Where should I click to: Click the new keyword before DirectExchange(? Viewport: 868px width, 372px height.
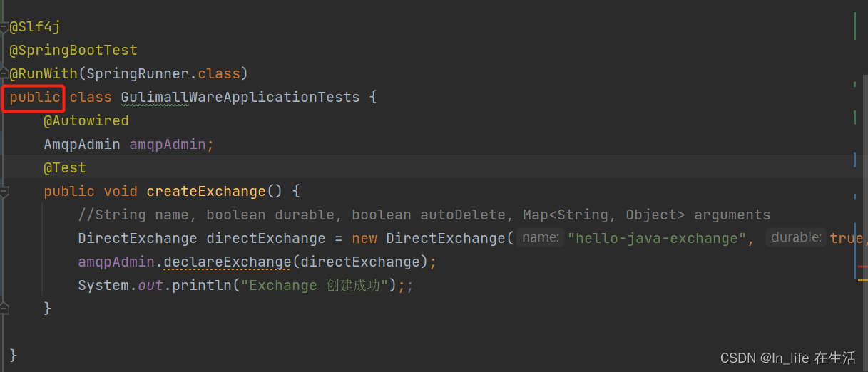click(364, 238)
